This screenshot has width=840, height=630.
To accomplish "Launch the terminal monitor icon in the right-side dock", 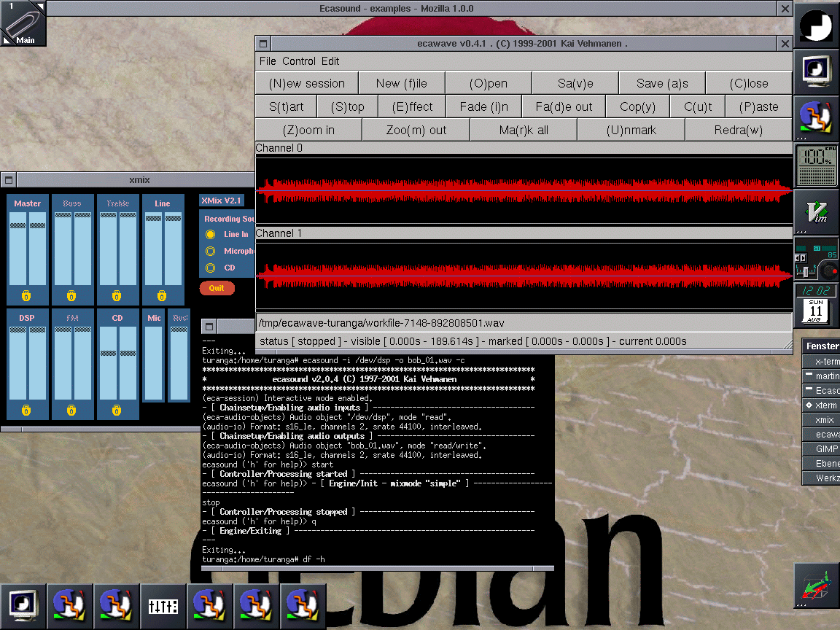I will (x=816, y=71).
